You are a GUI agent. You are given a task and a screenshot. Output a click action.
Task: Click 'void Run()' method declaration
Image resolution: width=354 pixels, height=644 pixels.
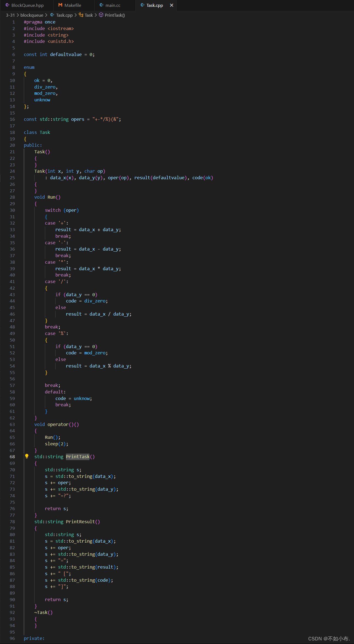tap(47, 197)
